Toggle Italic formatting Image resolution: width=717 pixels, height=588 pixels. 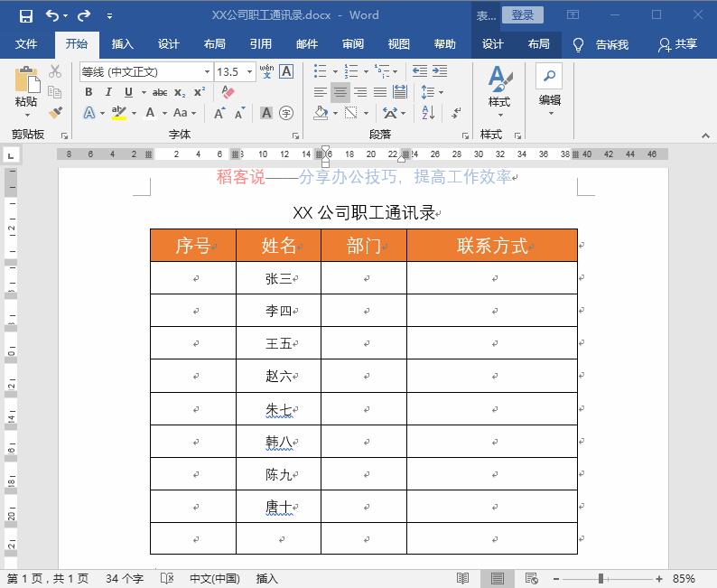pyautogui.click(x=108, y=92)
